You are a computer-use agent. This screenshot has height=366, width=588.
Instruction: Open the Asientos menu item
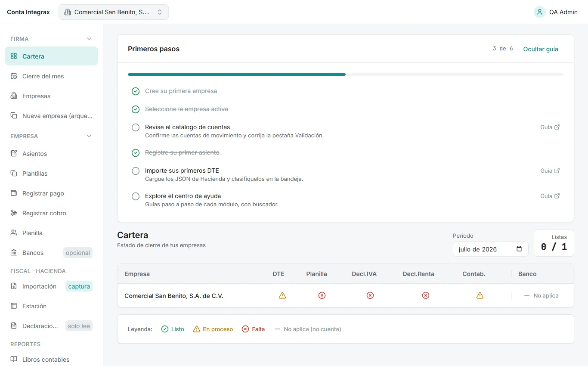(52, 153)
